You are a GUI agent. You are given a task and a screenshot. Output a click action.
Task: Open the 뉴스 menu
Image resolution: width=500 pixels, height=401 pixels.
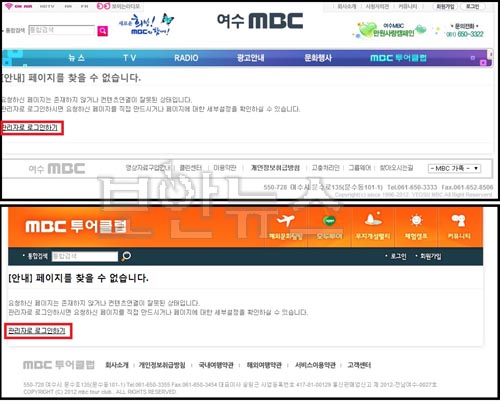[x=76, y=58]
